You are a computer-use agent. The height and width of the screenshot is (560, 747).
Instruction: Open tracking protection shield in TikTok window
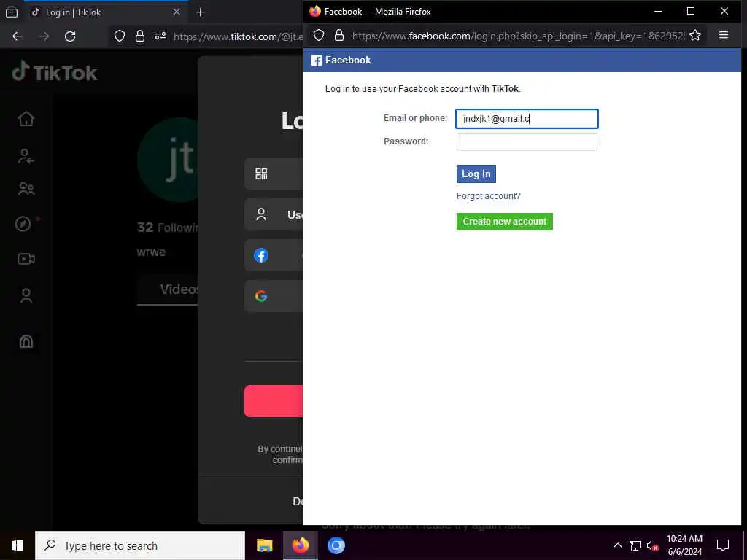click(x=120, y=36)
